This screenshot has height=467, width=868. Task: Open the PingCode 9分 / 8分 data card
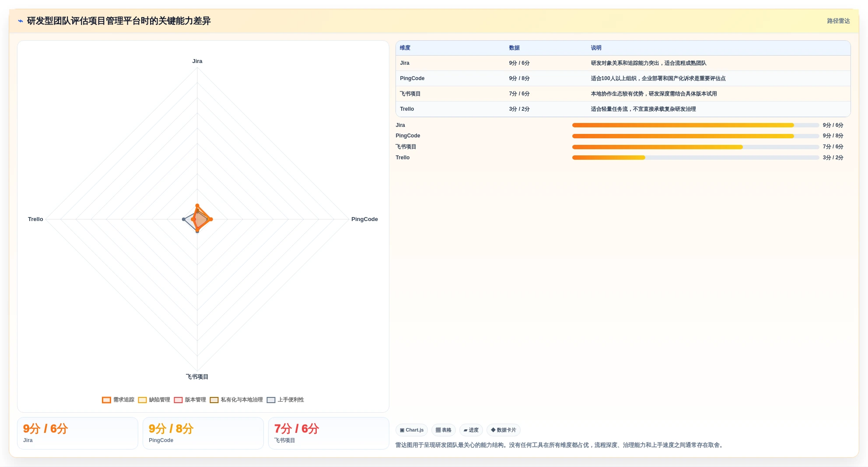point(203,433)
